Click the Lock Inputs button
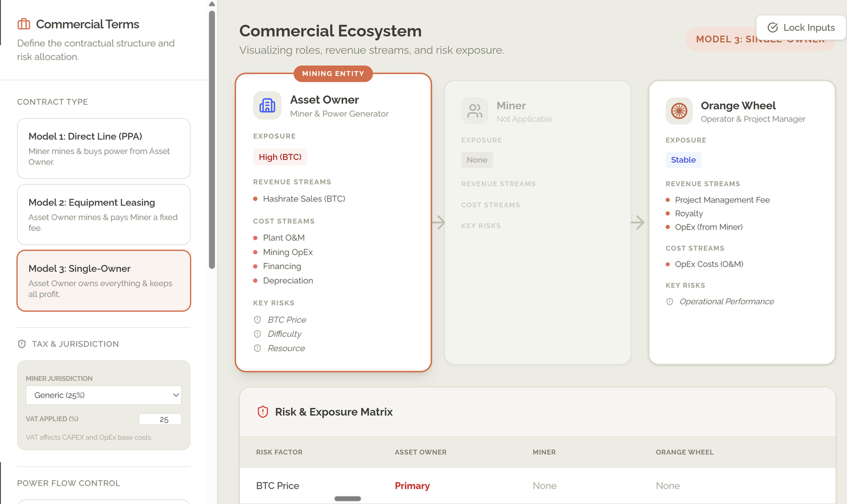Screen dimensions: 847x504 click(801, 28)
